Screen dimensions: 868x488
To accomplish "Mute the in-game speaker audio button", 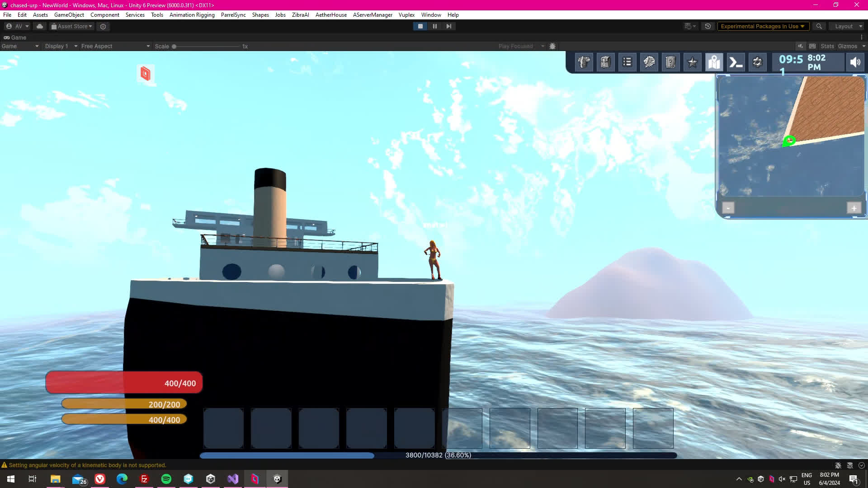I will pos(855,62).
